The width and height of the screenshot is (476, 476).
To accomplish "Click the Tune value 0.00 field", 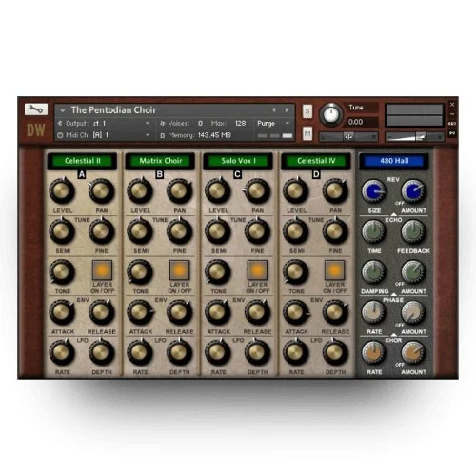I will pyautogui.click(x=362, y=122).
